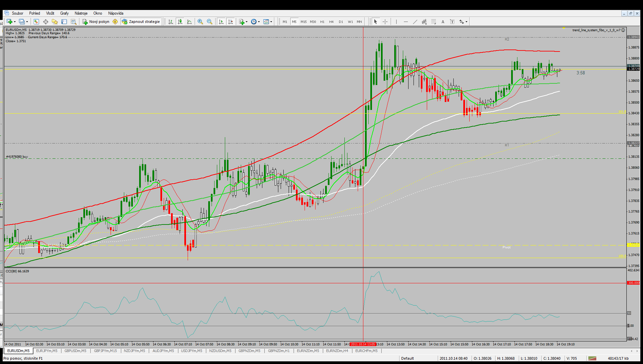643x364 pixels.
Task: Switch to the USDJPYm,M5 chart tab
Action: pos(192,351)
